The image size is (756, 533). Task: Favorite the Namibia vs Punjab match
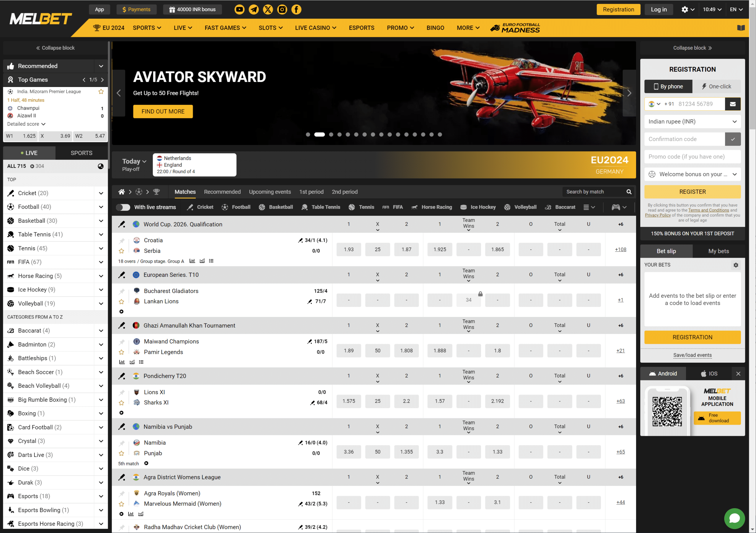pyautogui.click(x=121, y=454)
